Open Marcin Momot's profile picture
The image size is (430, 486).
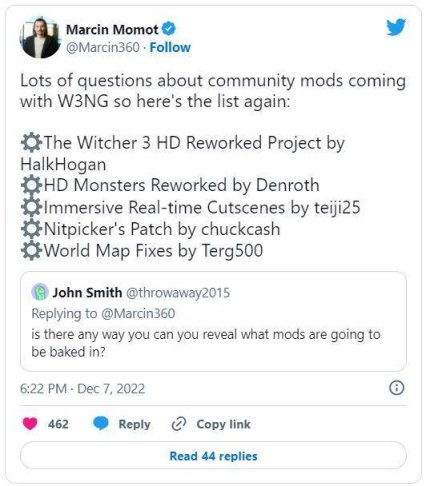40,38
